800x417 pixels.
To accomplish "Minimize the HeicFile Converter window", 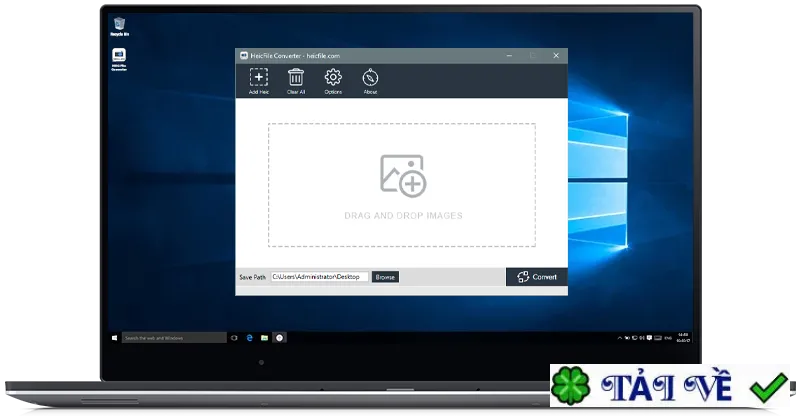I will 509,56.
